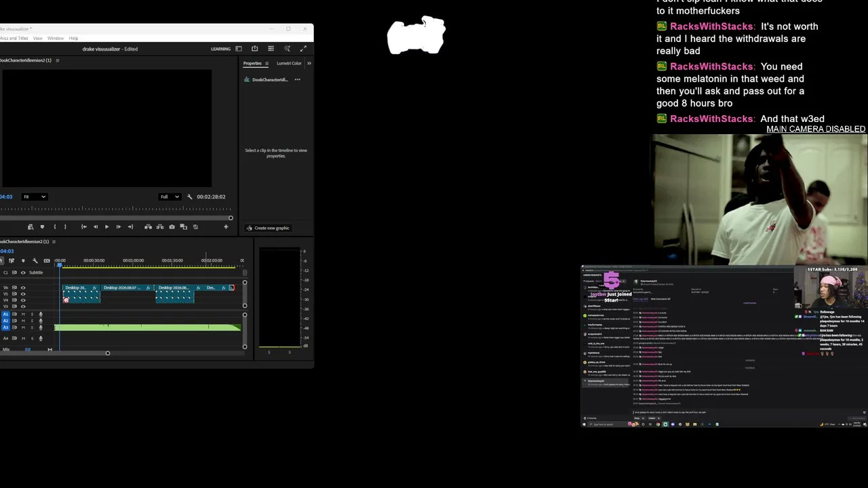Image resolution: width=868 pixels, height=488 pixels.
Task: Toggle visibility eye for track V3
Action: click(x=23, y=306)
